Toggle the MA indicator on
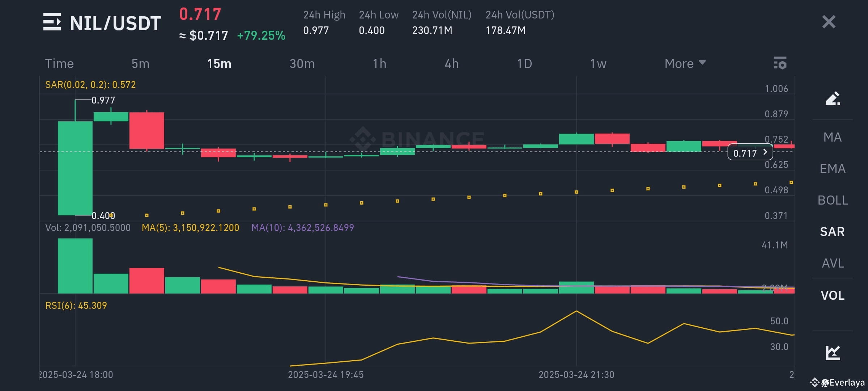 pyautogui.click(x=832, y=137)
